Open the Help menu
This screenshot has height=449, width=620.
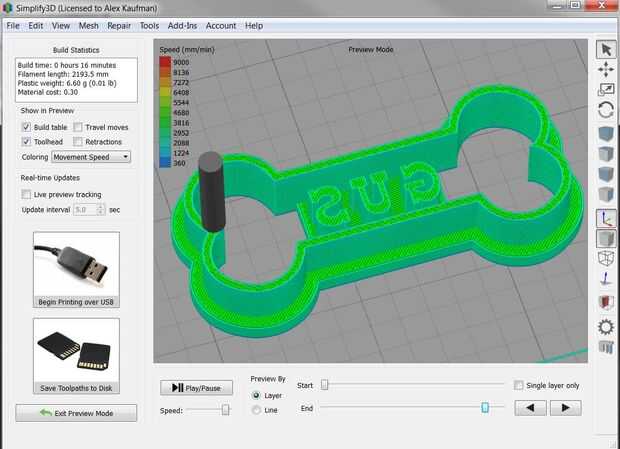pos(254,26)
